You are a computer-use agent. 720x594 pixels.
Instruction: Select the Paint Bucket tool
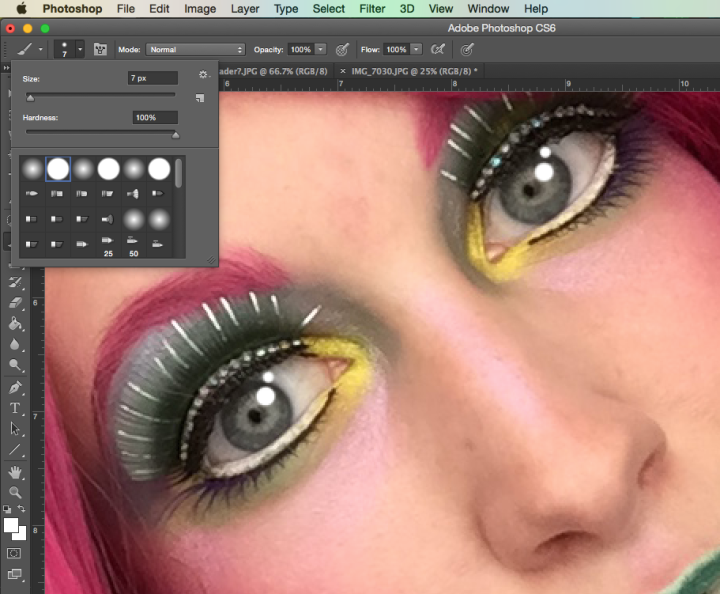(15, 324)
